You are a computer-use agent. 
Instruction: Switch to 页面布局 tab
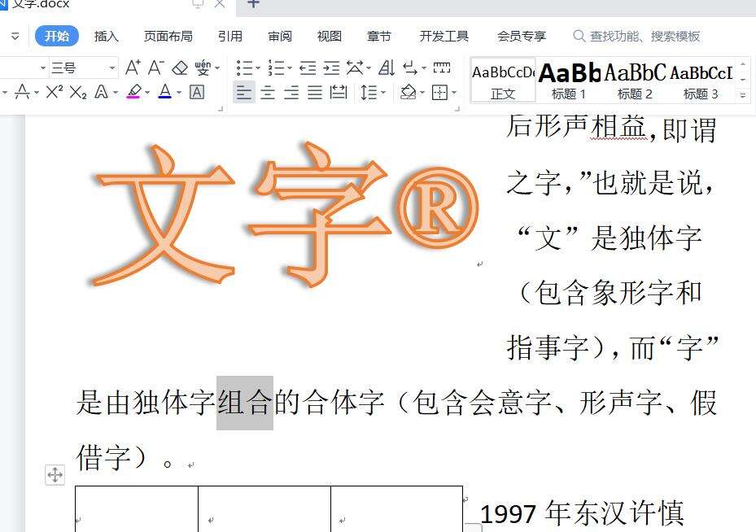[x=168, y=36]
